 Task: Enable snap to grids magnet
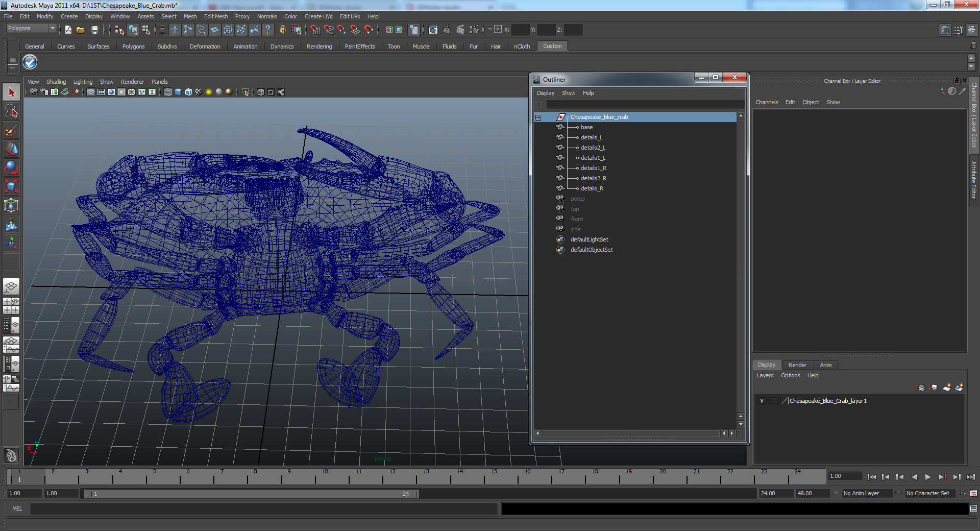tap(315, 30)
